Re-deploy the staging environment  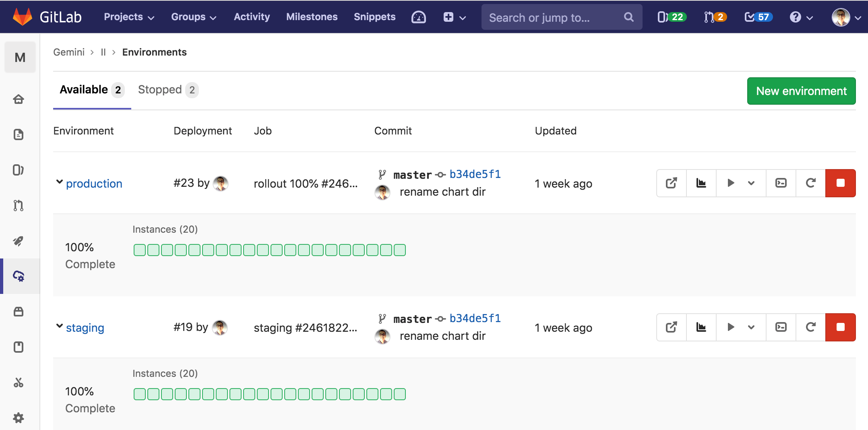pos(810,327)
